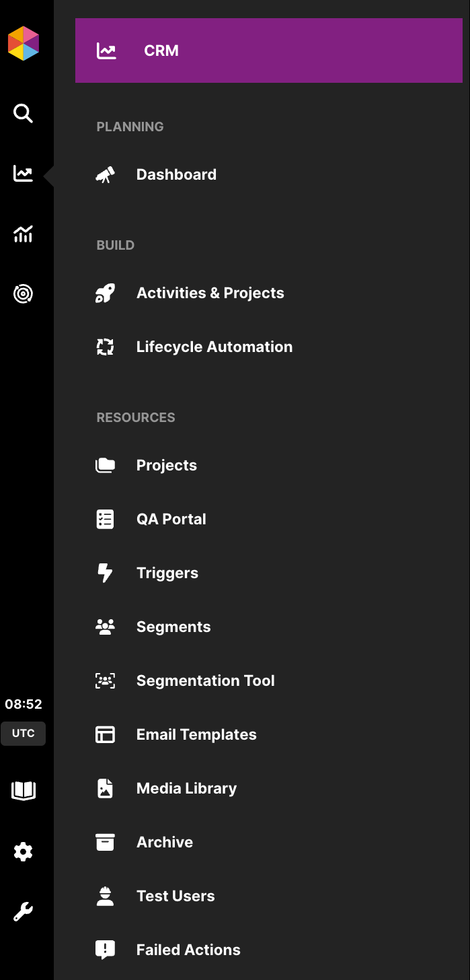
Task: Click the Media Library image icon
Action: pos(106,788)
